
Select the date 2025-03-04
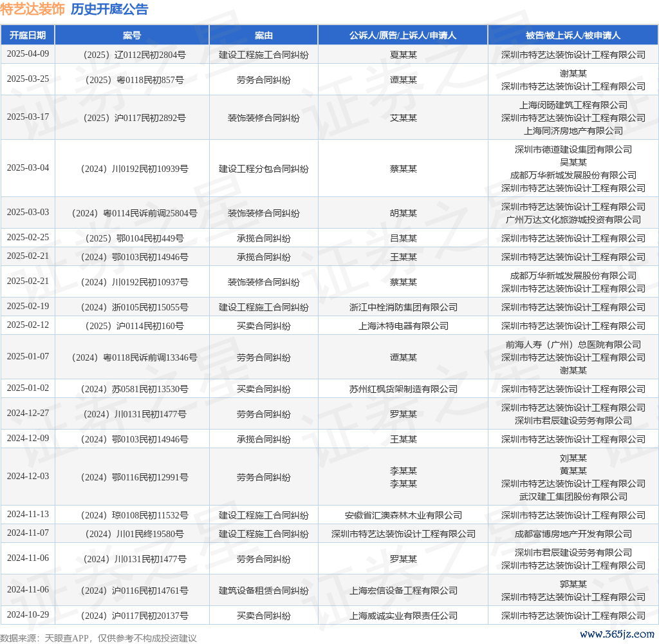click(x=28, y=168)
